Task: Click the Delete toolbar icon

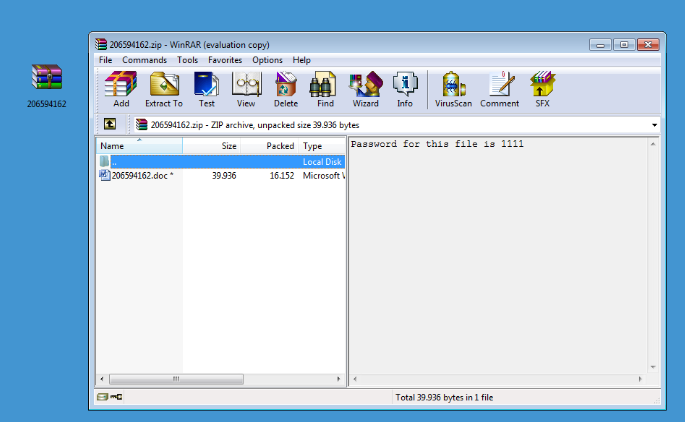Action: pos(286,88)
